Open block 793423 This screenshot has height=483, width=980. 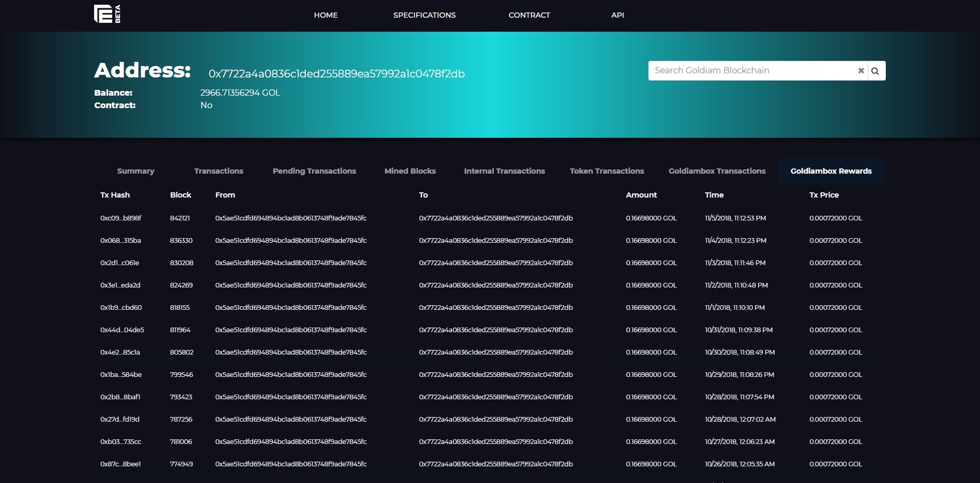(x=181, y=397)
